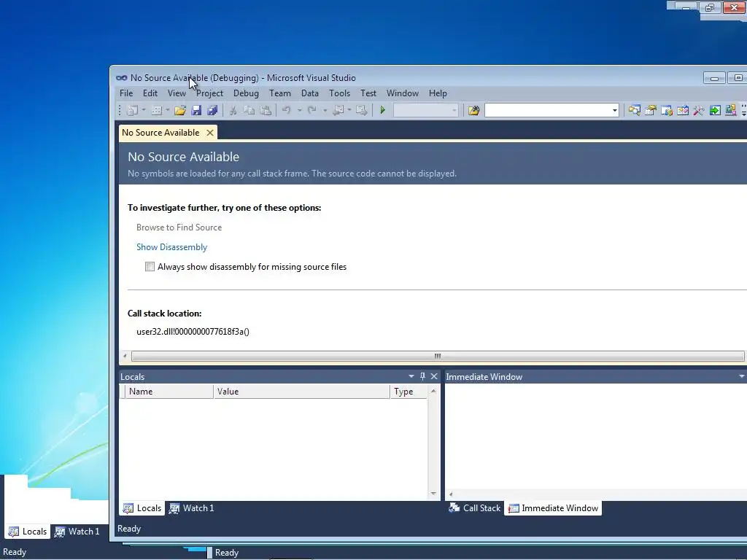The height and width of the screenshot is (560, 747).
Task: Open the Debug menu
Action: pos(246,93)
